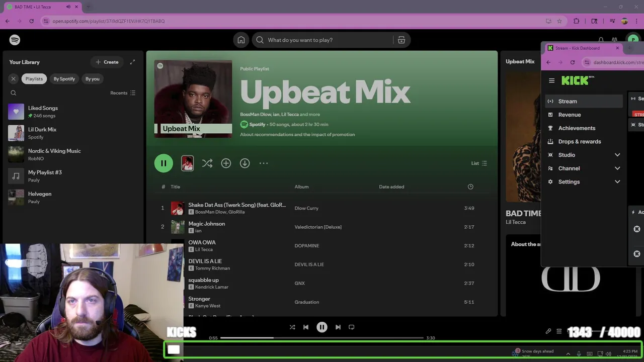
Task: Click the Spotify URL address bar
Action: coord(292,21)
